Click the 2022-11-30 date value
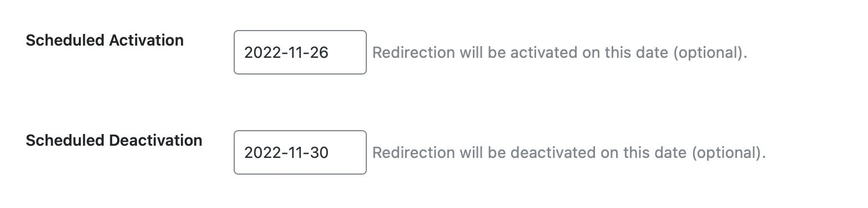The height and width of the screenshot is (208, 868). [286, 153]
